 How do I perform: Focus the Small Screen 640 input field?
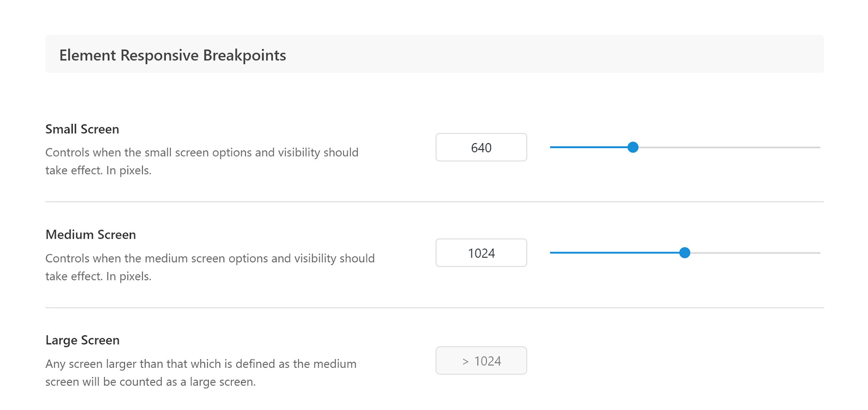tap(481, 147)
